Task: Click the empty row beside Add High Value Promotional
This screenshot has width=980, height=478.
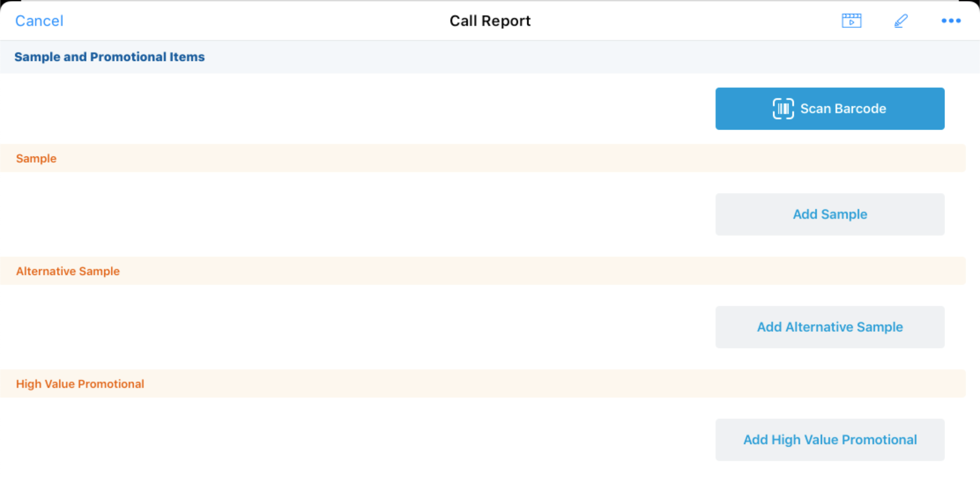Action: coord(350,439)
